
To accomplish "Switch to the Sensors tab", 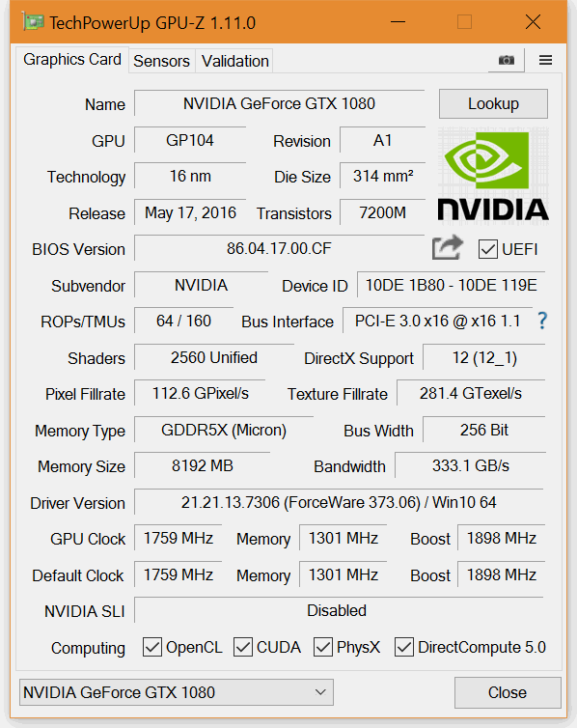I will (161, 61).
